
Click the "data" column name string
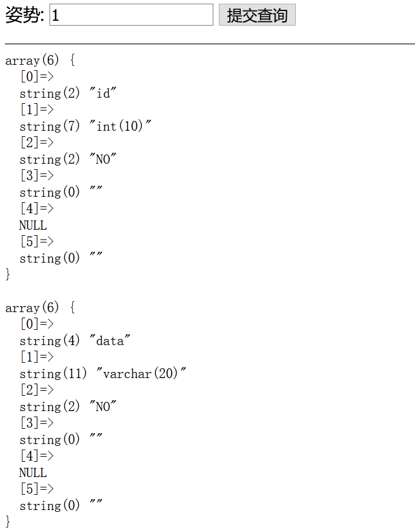tap(109, 340)
